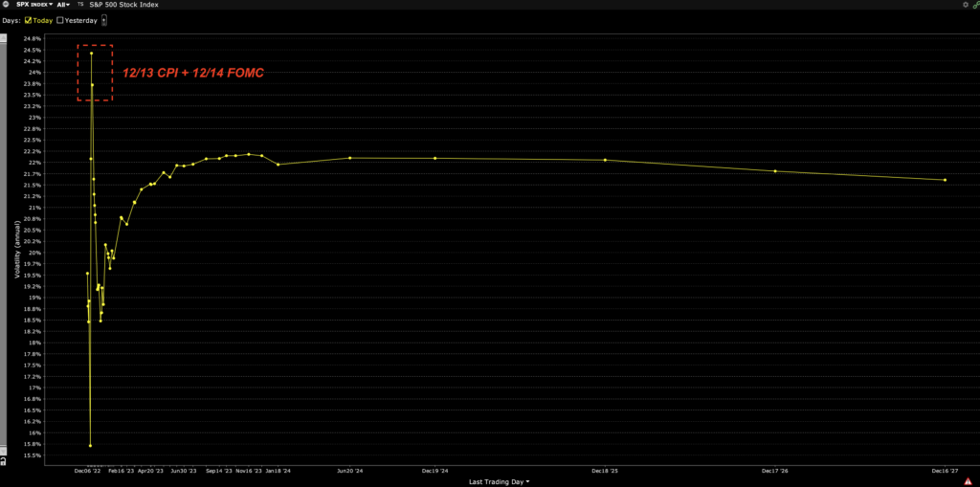
Task: Select the Dec16 '27 data point
Action: pyautogui.click(x=945, y=180)
